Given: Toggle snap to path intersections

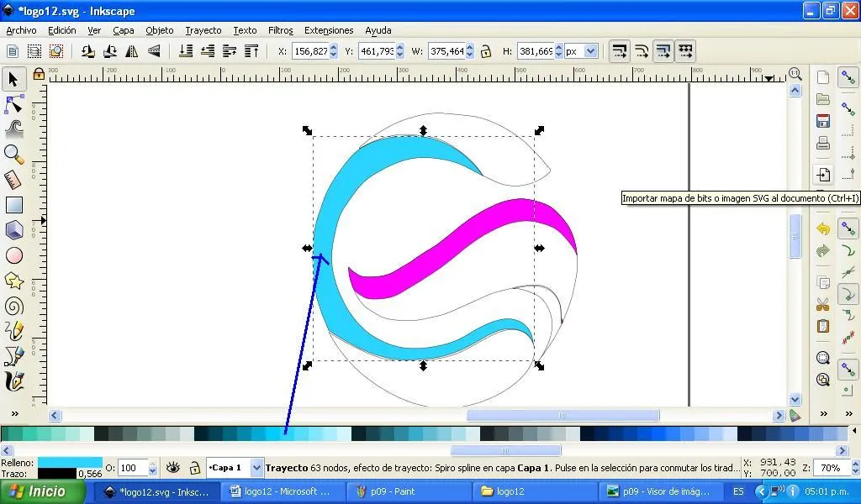Looking at the screenshot, I should click(848, 272).
